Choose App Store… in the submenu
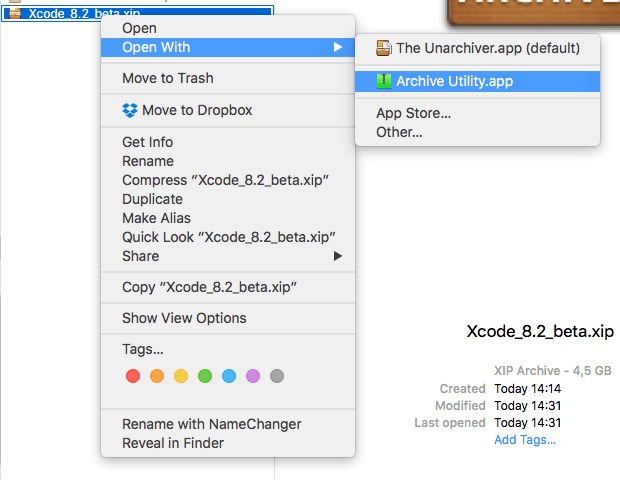Screen dimensions: 620x480 pos(477,113)
